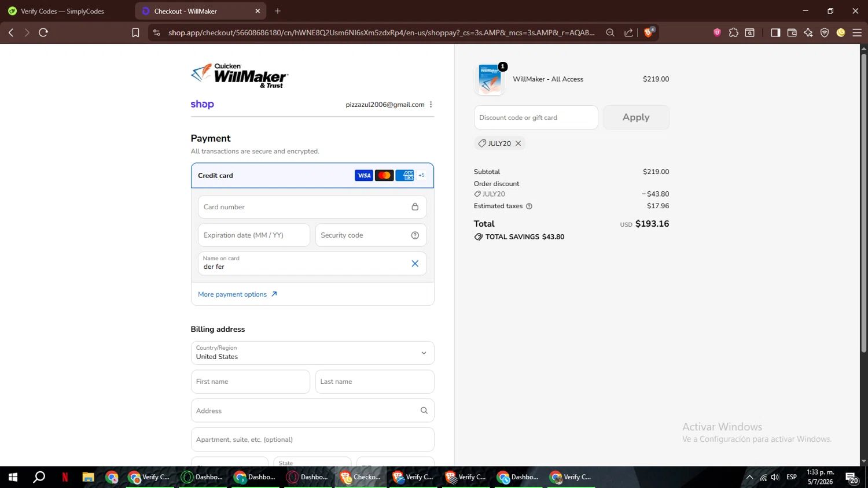Click into the Card number field

[312, 207]
